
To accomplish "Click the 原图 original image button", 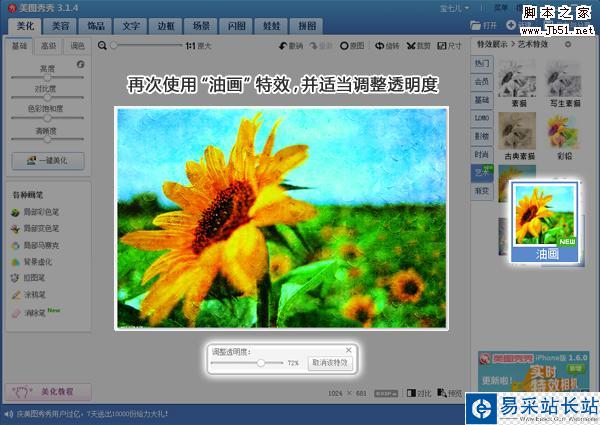I will pyautogui.click(x=352, y=46).
